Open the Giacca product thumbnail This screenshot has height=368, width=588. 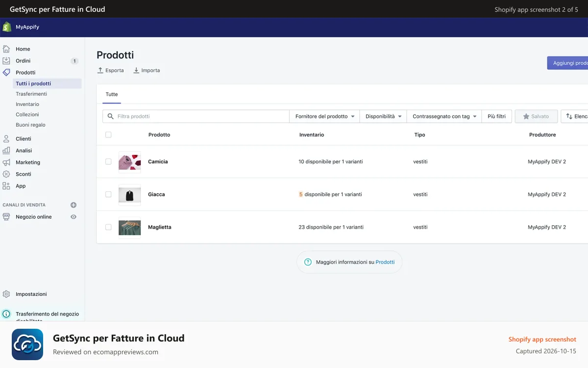click(x=130, y=195)
